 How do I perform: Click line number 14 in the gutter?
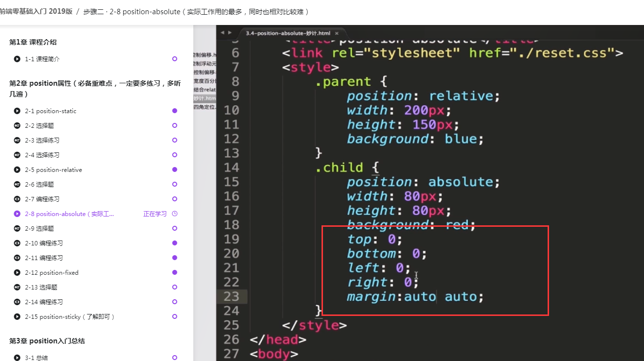pyautogui.click(x=231, y=168)
